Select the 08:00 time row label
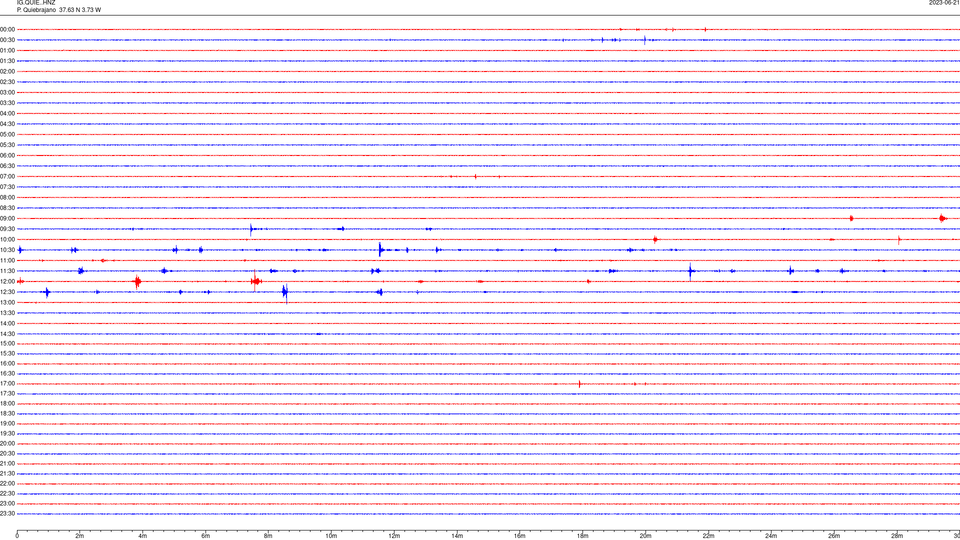960x540 pixels. tap(7, 198)
